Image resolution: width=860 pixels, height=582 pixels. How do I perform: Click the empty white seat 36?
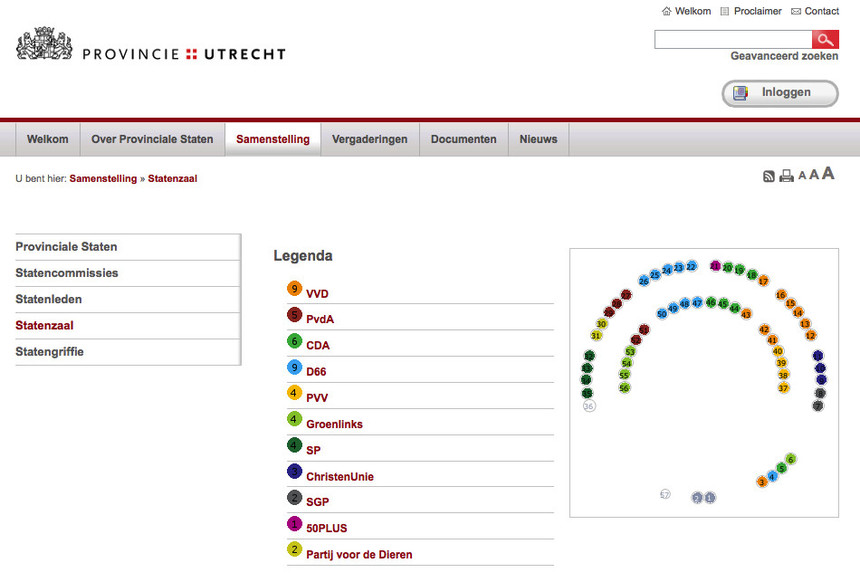589,406
